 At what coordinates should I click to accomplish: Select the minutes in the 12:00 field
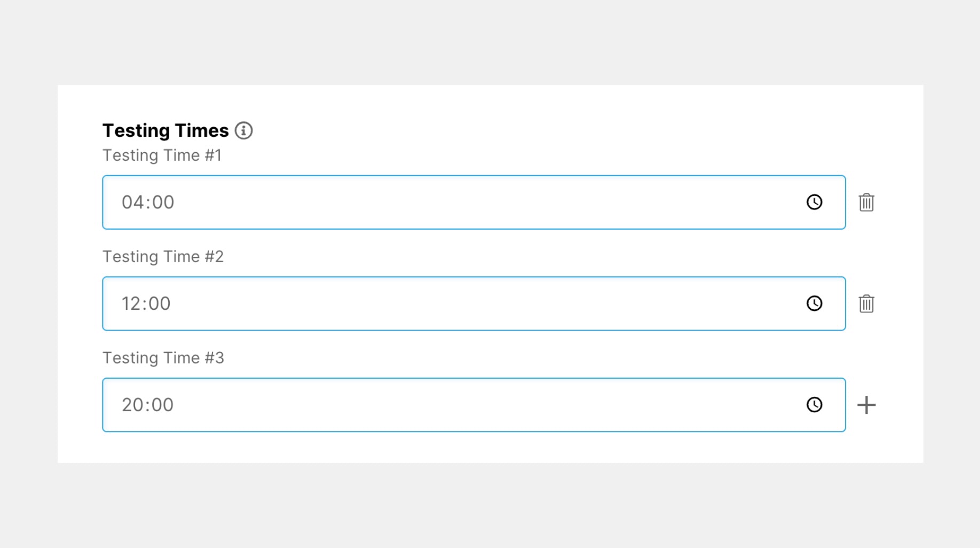pyautogui.click(x=160, y=304)
